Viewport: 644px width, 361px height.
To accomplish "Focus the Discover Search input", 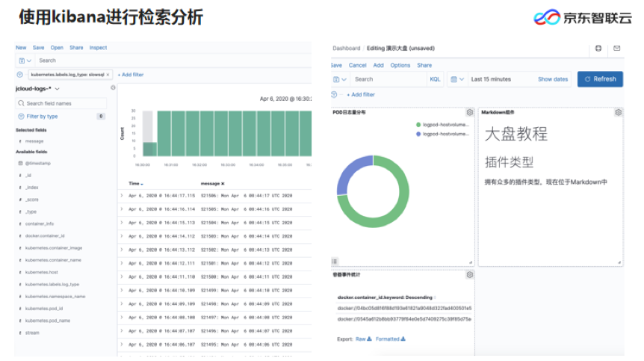I will coord(173,61).
